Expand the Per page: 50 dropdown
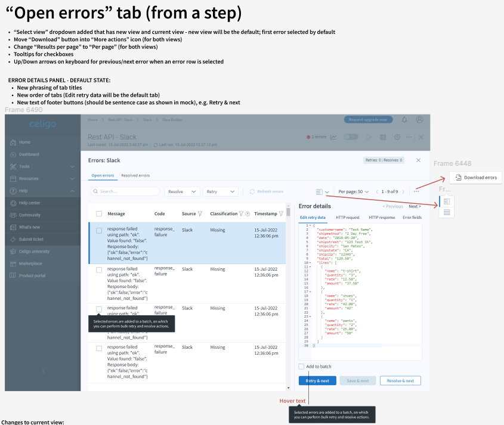This screenshot has height=425, width=504. [353, 191]
